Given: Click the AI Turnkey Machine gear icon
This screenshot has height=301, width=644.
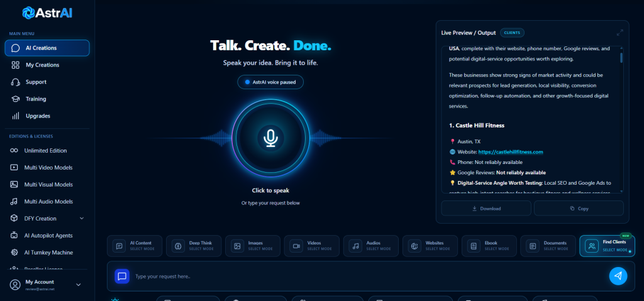Looking at the screenshot, I should pyautogui.click(x=14, y=253).
